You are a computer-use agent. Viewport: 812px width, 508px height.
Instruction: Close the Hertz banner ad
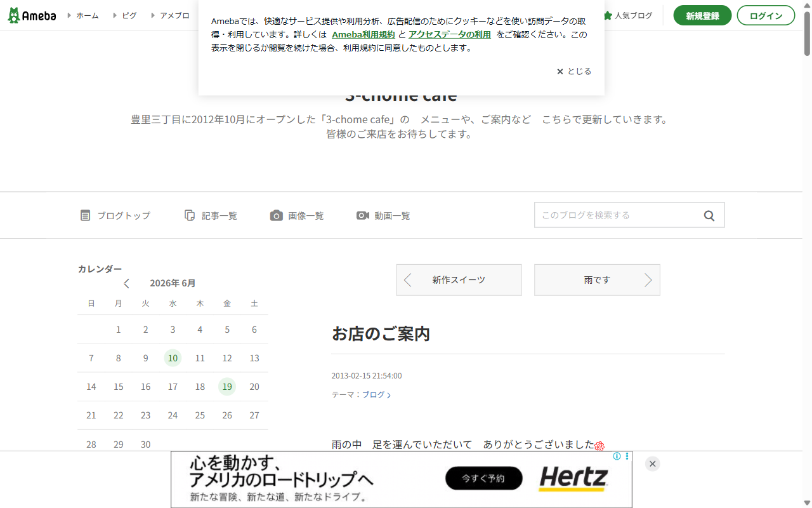click(653, 464)
